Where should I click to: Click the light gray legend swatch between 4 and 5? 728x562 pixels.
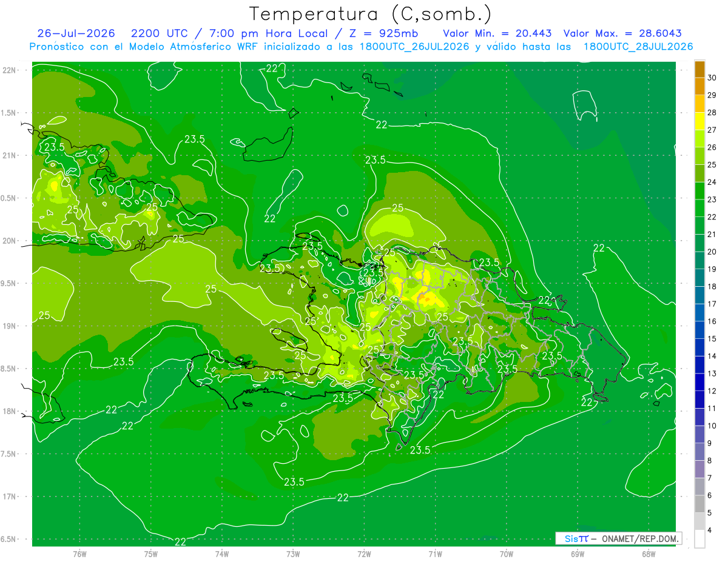point(699,521)
